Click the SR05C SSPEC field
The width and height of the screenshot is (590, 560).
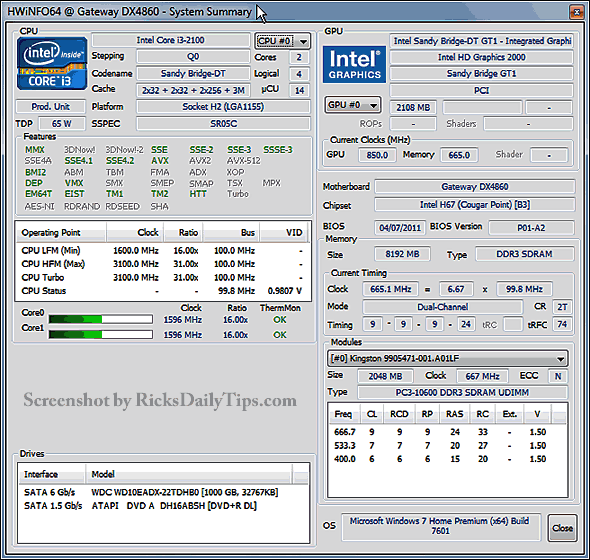pyautogui.click(x=224, y=123)
